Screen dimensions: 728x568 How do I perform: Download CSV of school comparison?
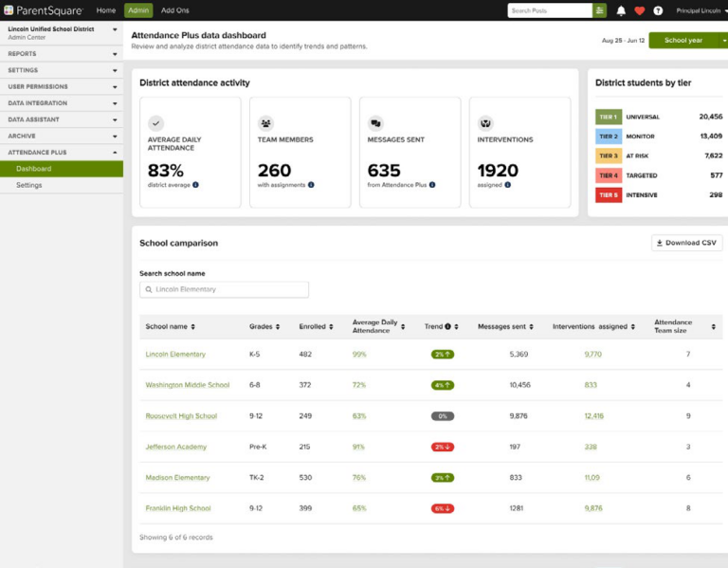[686, 243]
